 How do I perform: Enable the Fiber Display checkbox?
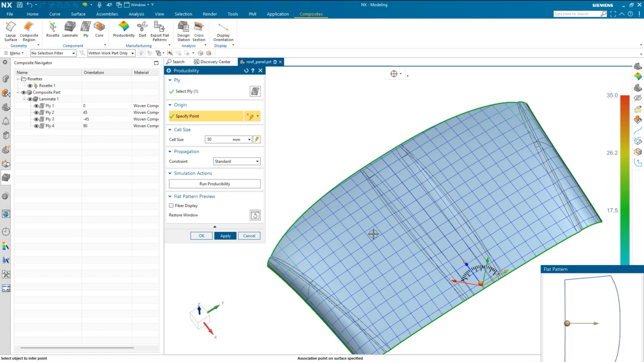[x=171, y=205]
